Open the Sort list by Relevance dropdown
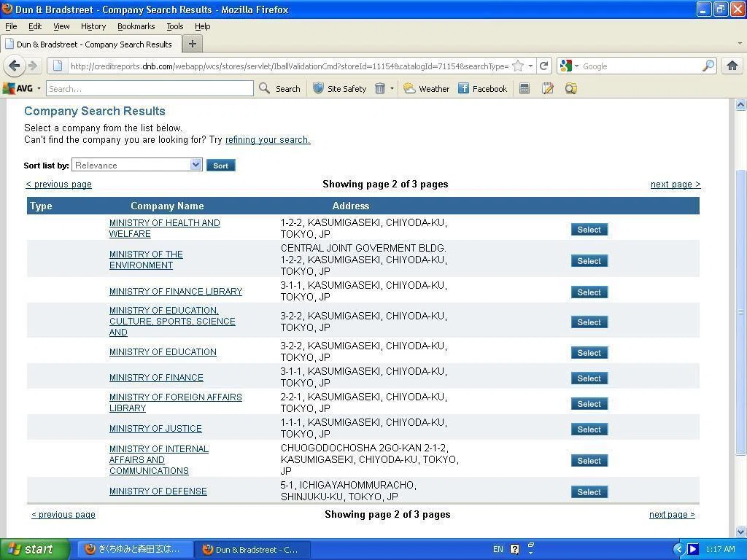 click(x=136, y=166)
